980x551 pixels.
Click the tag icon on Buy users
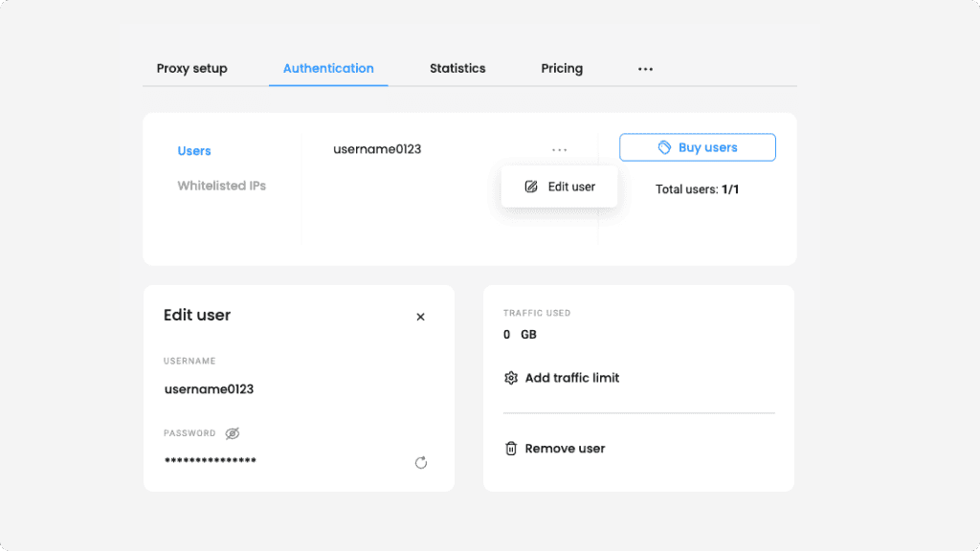pos(664,147)
